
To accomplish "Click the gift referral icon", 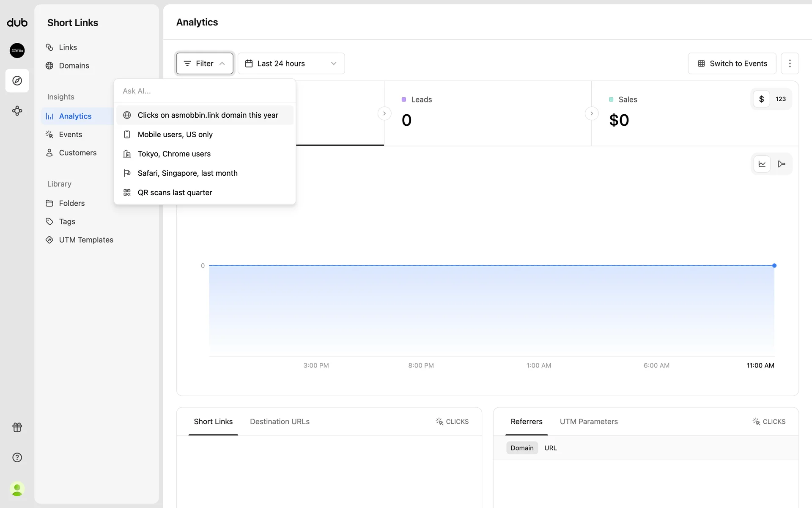I will [x=17, y=427].
